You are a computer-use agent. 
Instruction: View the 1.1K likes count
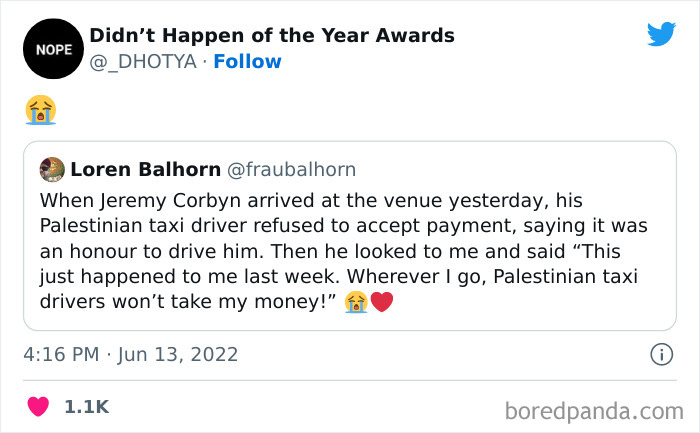(86, 407)
